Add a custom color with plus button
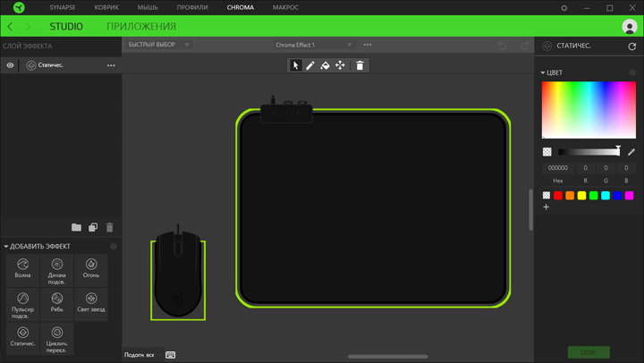The width and height of the screenshot is (644, 363). (547, 207)
